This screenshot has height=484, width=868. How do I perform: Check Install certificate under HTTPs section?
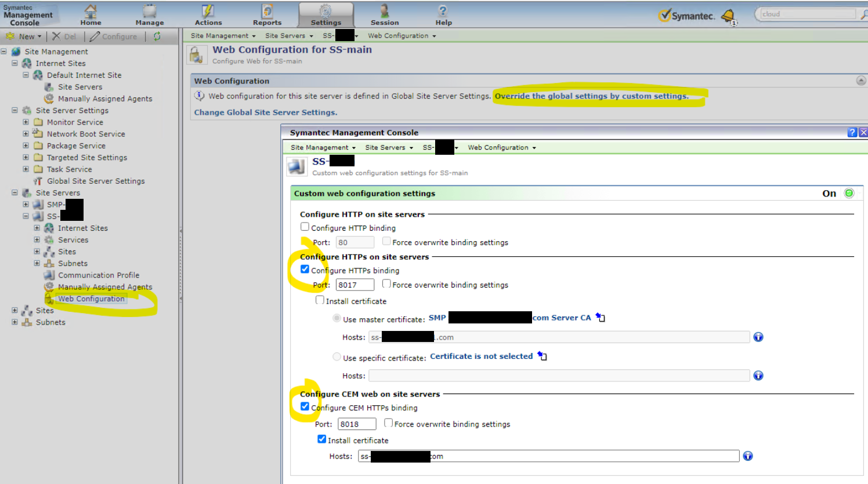[x=320, y=300]
